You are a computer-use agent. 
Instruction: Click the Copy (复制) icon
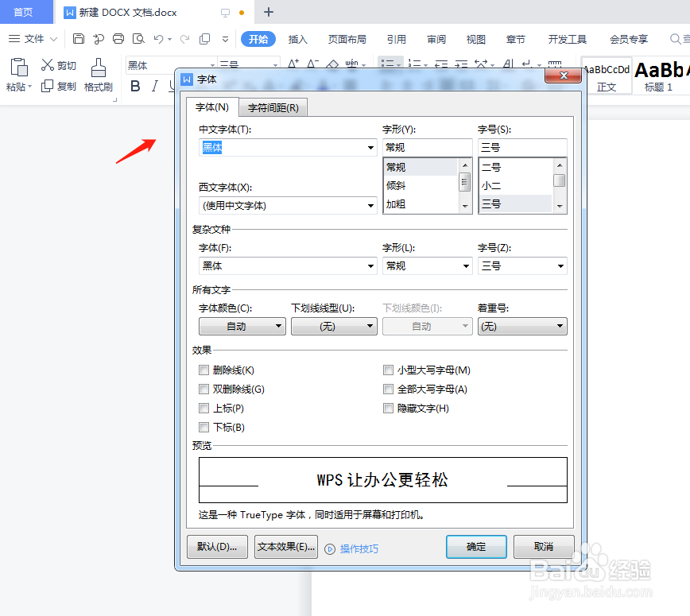47,86
